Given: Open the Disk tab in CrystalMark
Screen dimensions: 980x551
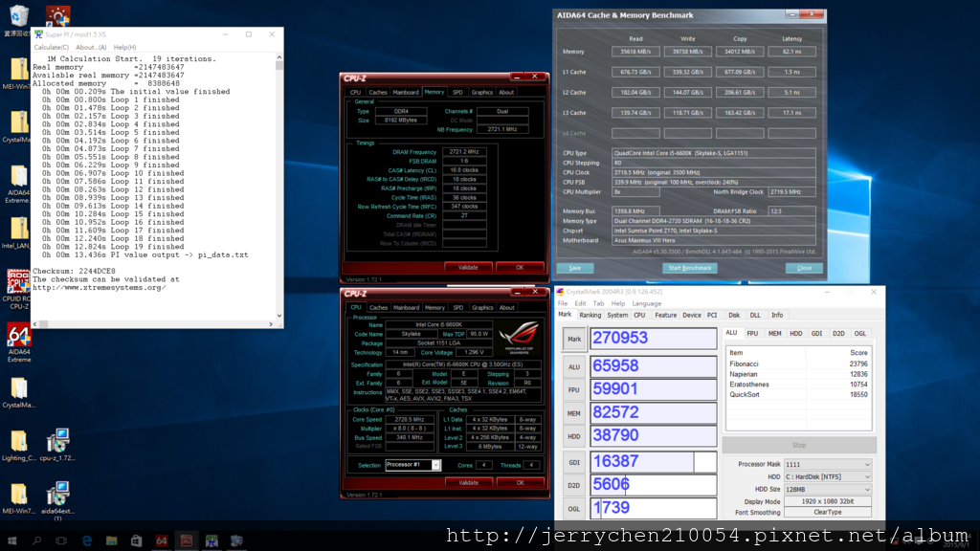Looking at the screenshot, I should pos(734,316).
